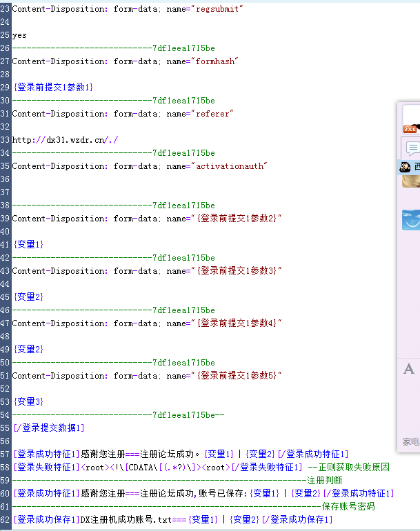
Task: Click the green 保存账号密码 comment text
Action: [x=348, y=506]
